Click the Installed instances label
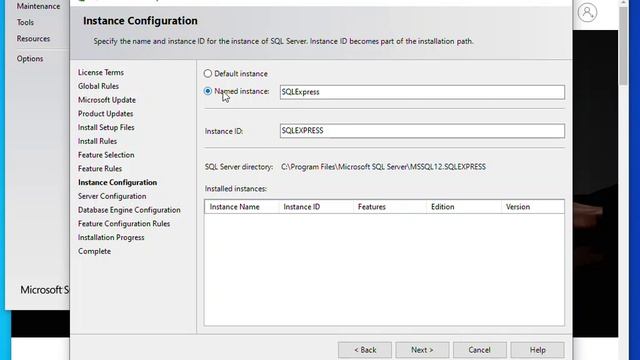This screenshot has width=640, height=360. (236, 189)
